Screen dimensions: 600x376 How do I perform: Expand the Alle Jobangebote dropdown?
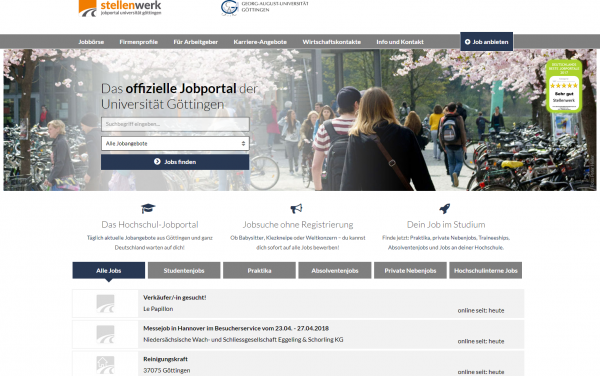click(175, 143)
